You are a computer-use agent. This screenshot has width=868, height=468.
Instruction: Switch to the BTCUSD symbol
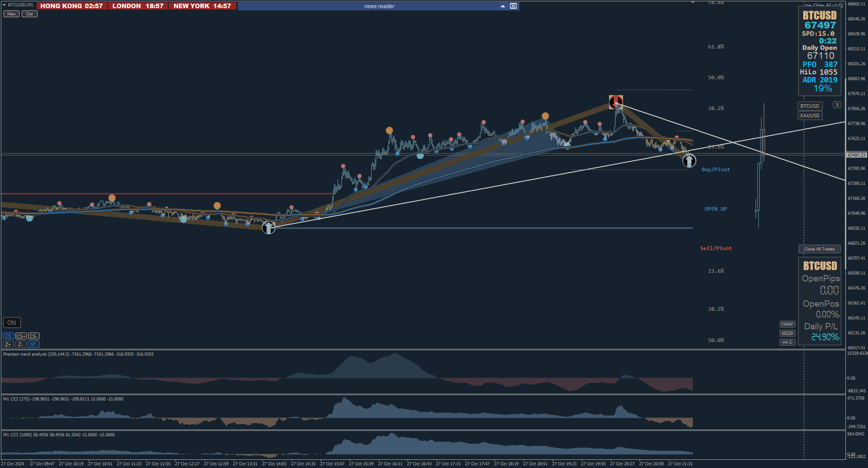point(810,106)
